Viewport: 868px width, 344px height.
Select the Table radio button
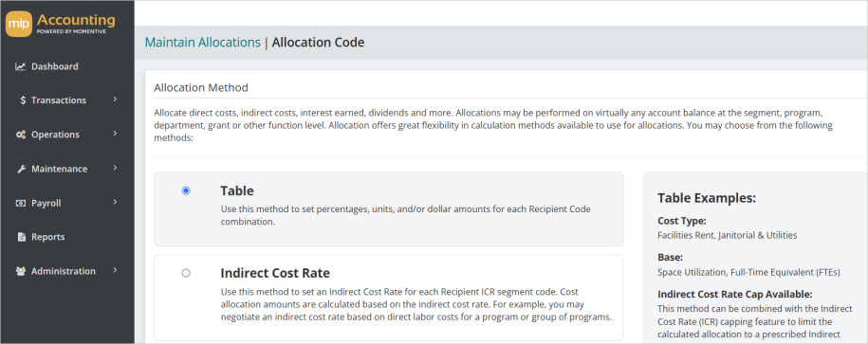pos(186,190)
